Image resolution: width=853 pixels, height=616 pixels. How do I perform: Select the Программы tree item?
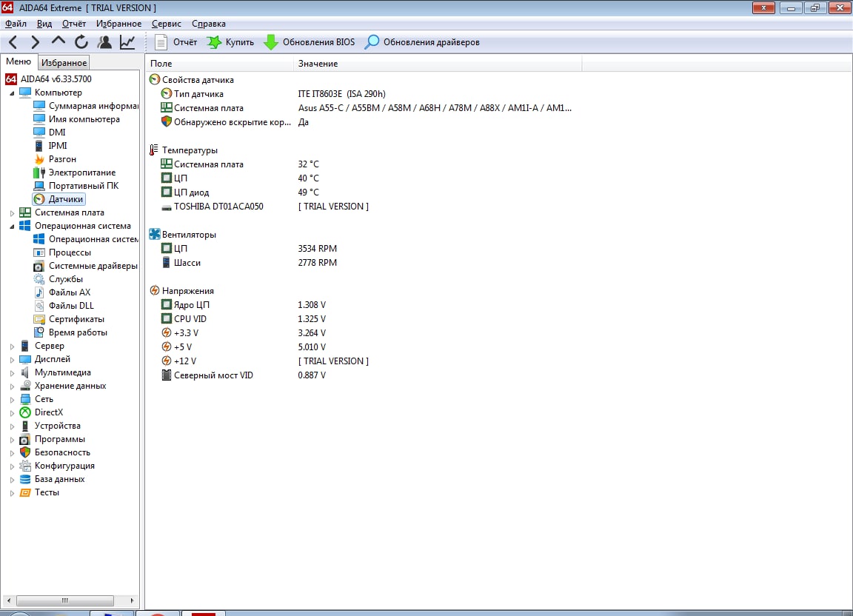pyautogui.click(x=53, y=439)
